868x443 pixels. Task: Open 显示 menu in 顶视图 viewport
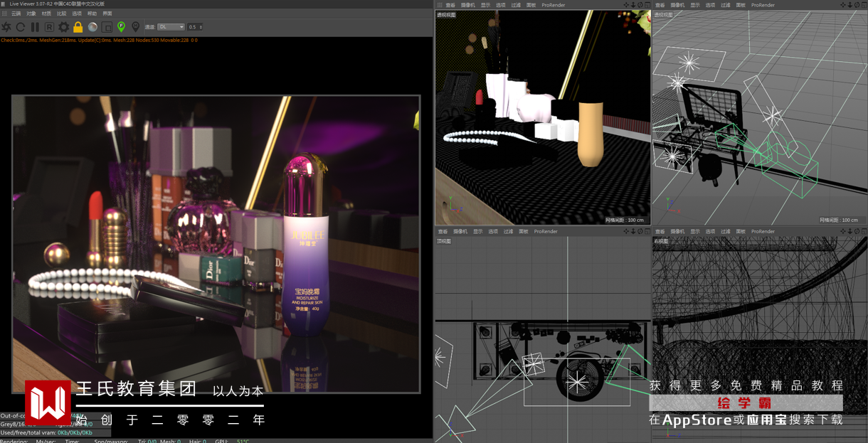click(x=477, y=231)
